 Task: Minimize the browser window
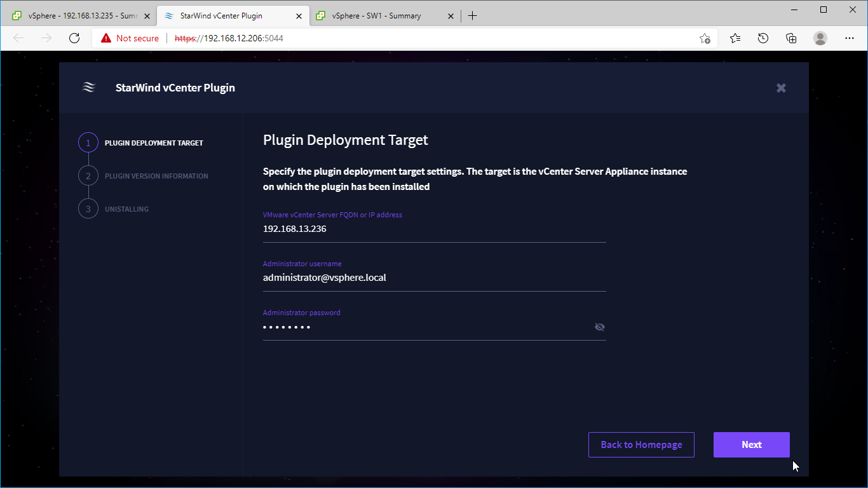pos(794,10)
